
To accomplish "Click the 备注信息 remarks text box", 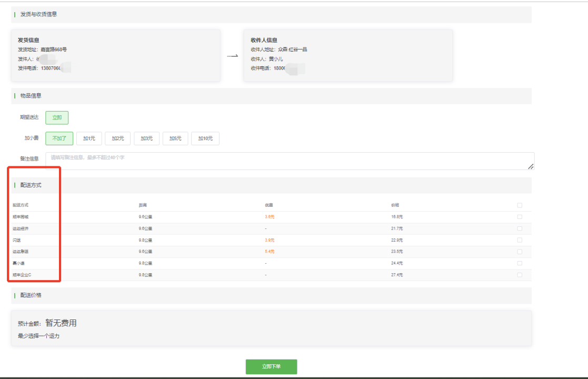I will click(290, 161).
